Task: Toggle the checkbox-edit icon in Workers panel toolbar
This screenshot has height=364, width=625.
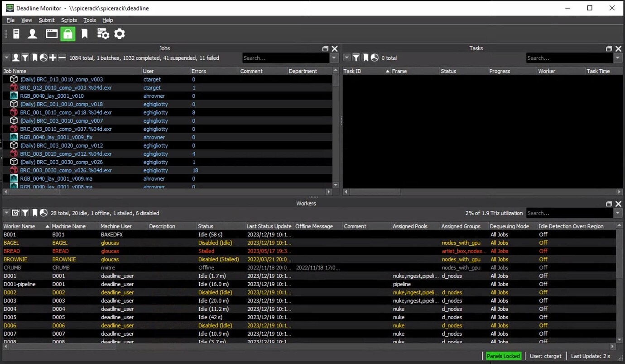Action: 16,213
